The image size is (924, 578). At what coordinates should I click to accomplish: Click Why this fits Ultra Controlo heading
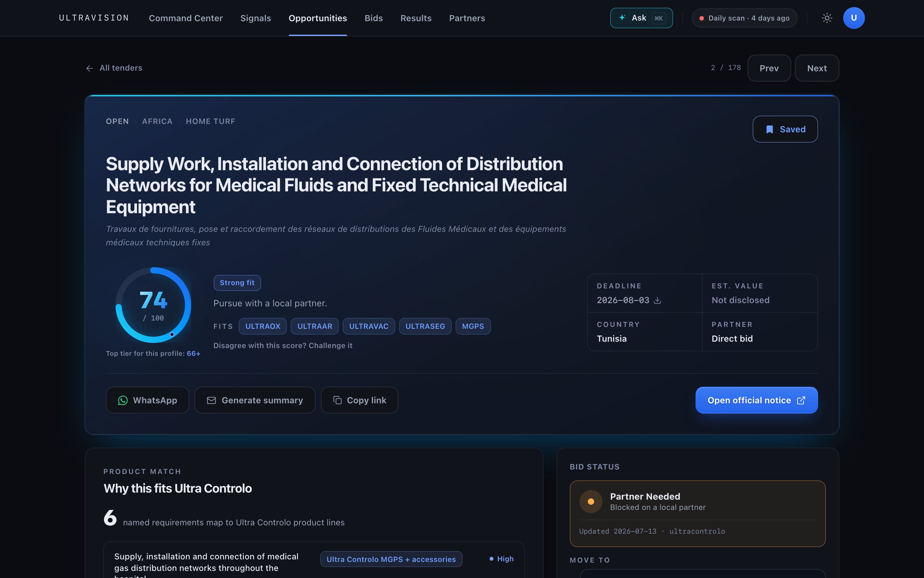(x=177, y=488)
